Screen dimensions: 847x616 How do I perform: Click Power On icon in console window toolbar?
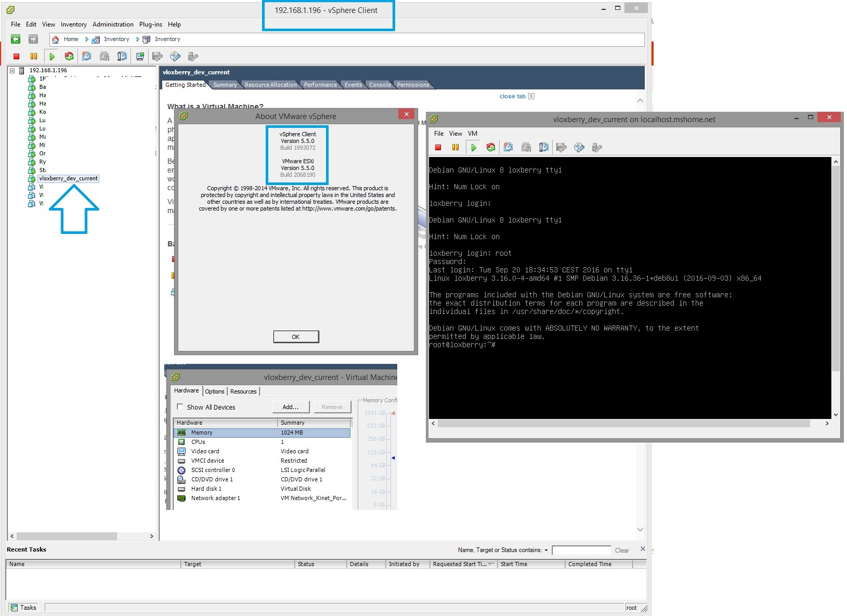coord(473,147)
